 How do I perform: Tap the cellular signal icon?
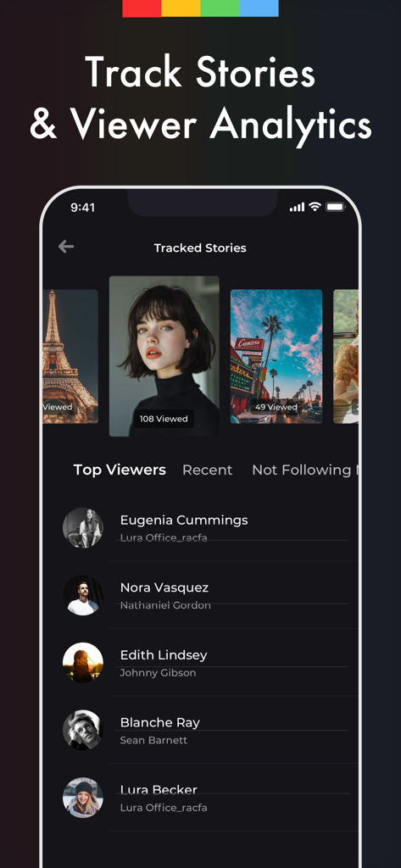[298, 208]
